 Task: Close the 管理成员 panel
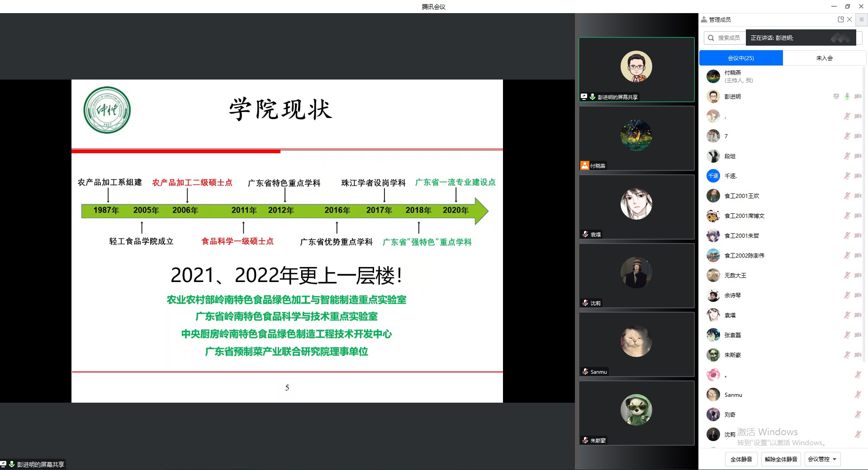coord(849,19)
